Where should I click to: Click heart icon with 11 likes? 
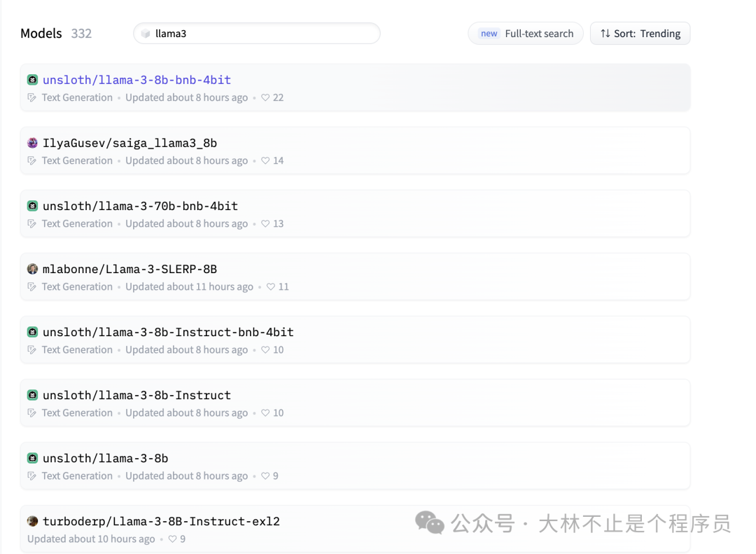point(271,286)
